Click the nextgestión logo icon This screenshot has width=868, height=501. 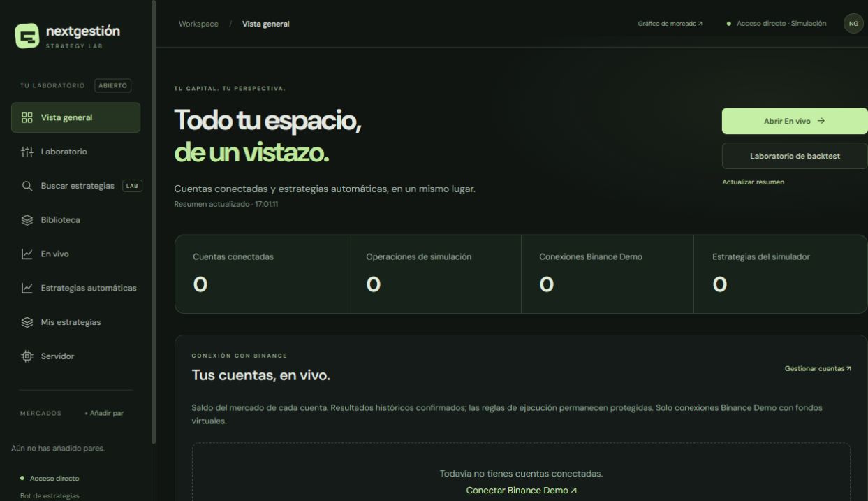[27, 36]
